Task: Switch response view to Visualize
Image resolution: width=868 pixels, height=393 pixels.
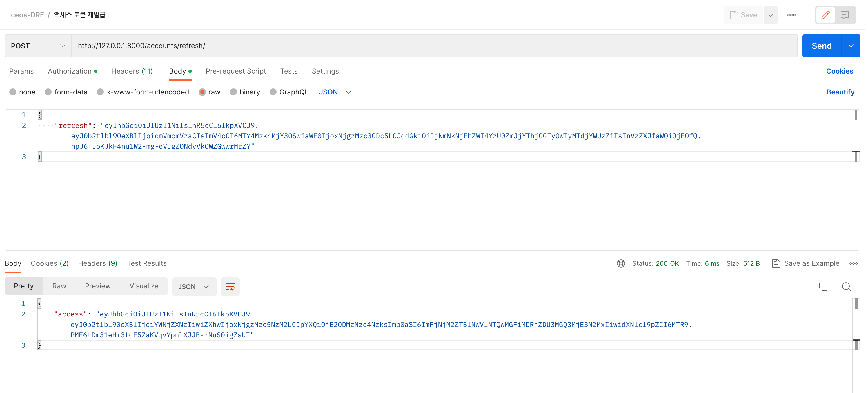Action: (144, 286)
